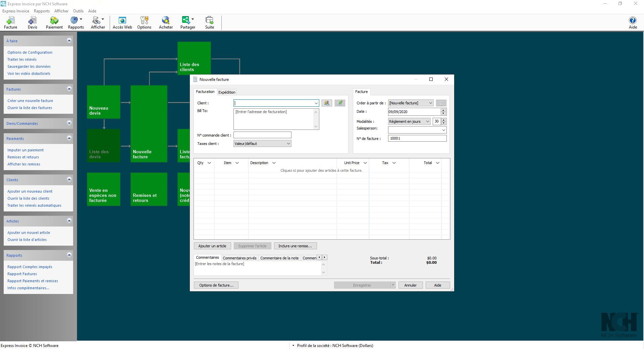Open the Express Invoice menu

coord(16,11)
